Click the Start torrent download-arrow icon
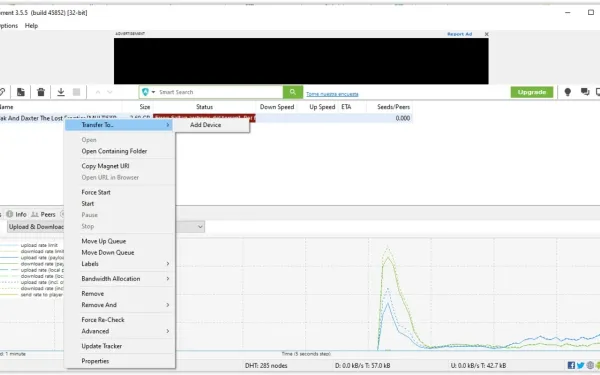Image resolution: width=600 pixels, height=375 pixels. pos(61,92)
